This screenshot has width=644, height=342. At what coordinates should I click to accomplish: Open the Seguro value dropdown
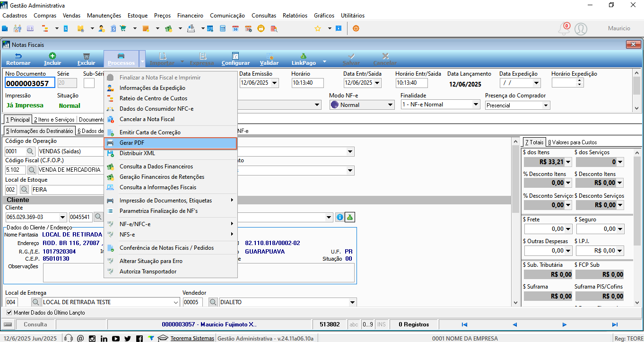pyautogui.click(x=620, y=229)
